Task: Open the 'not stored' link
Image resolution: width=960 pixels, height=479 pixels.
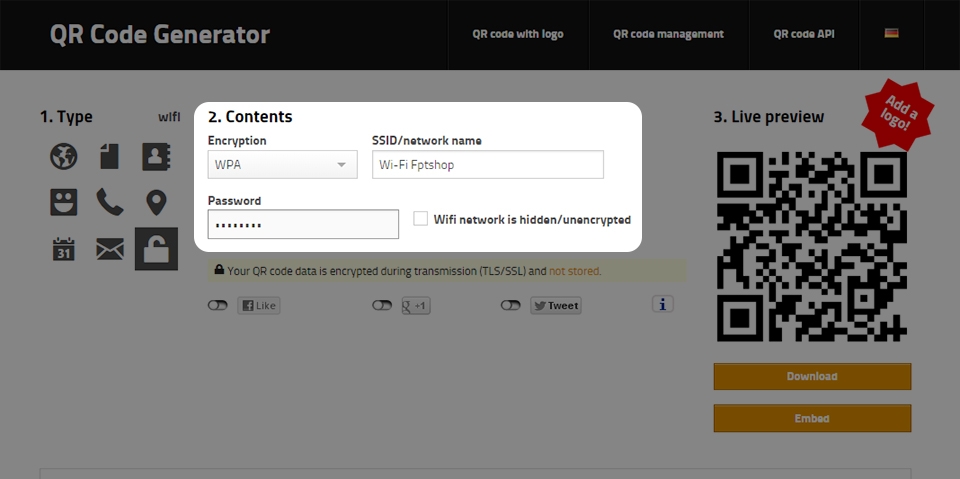Action: (575, 271)
